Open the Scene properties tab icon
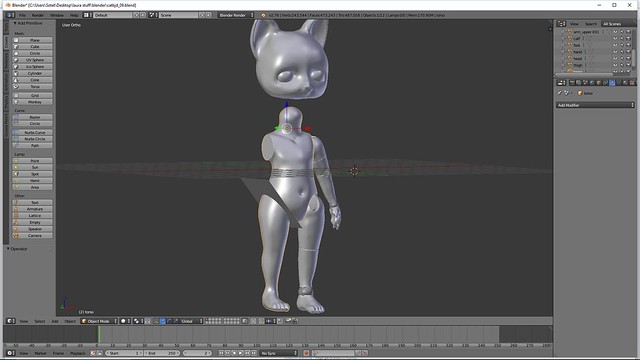Image resolution: width=640 pixels, height=360 pixels. tap(585, 83)
